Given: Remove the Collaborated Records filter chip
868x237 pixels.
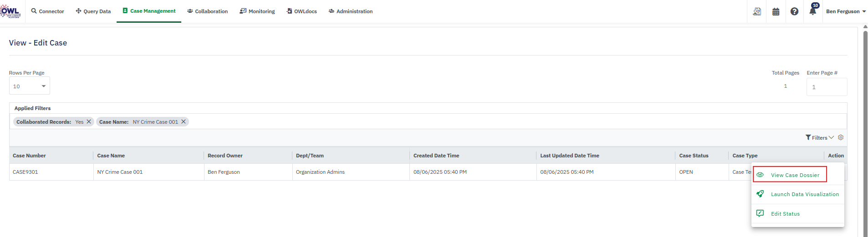Looking at the screenshot, I should coord(89,121).
